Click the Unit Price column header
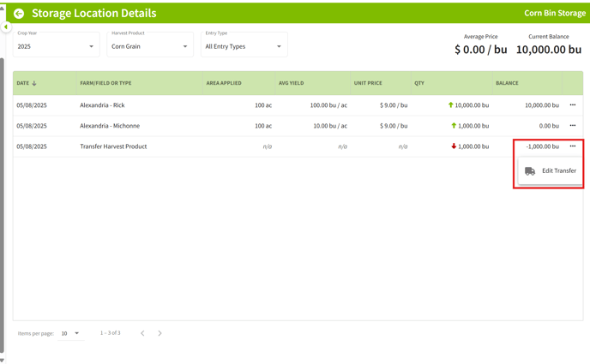The height and width of the screenshot is (364, 590). click(368, 83)
